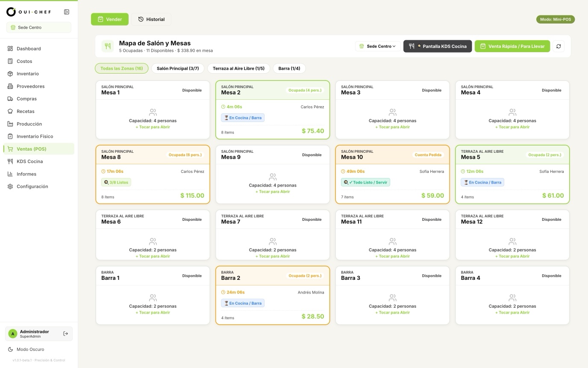This screenshot has height=368, width=588.
Task: Open Pantalla KDS Cocina
Action: pyautogui.click(x=438, y=46)
